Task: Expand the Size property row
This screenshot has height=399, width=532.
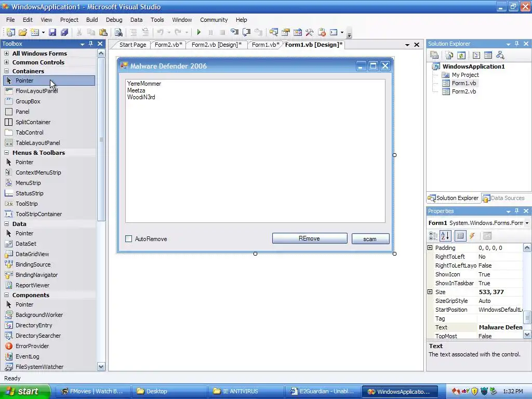Action: (x=430, y=292)
